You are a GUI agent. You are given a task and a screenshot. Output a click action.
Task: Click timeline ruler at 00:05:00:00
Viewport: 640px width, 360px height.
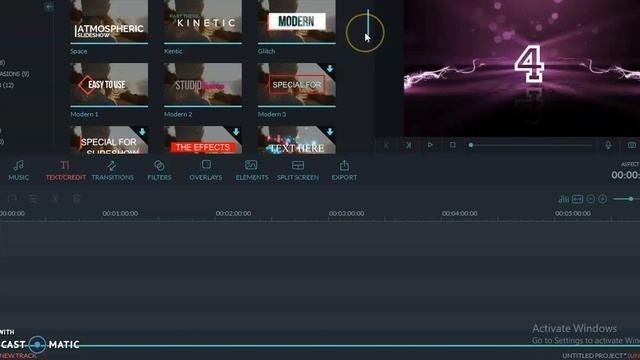pyautogui.click(x=573, y=213)
